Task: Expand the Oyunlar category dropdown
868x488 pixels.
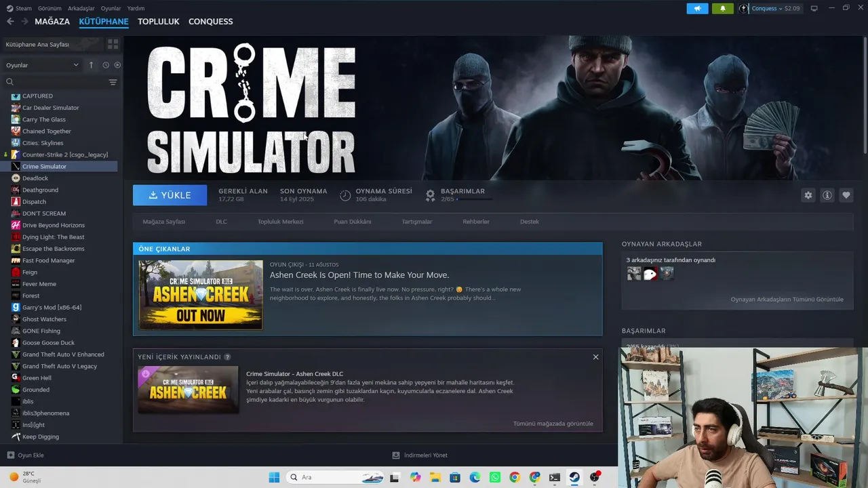Action: [x=43, y=65]
